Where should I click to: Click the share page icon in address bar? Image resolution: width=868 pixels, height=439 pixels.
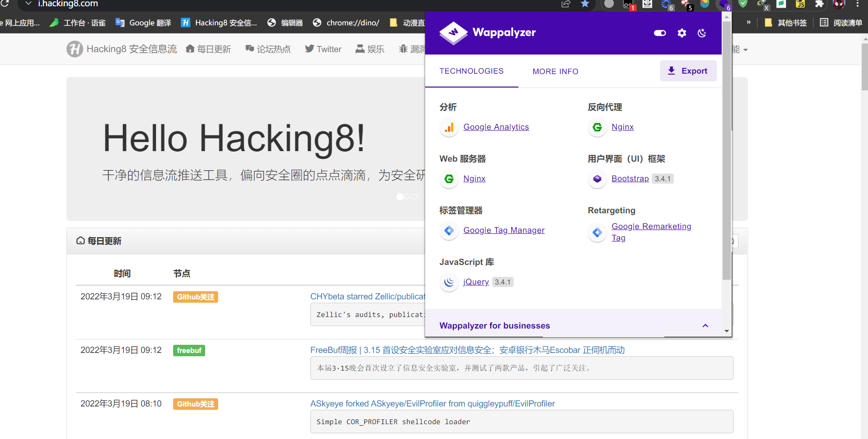[566, 4]
